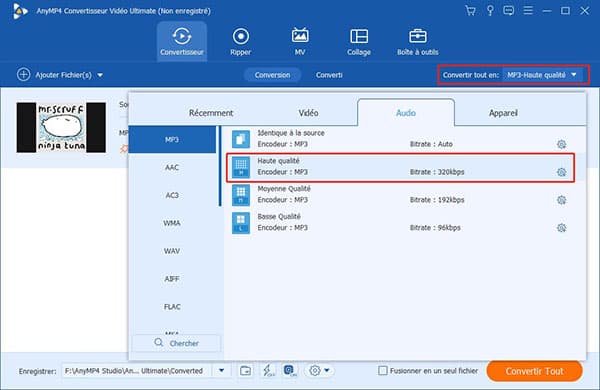Enable Fusionner en un seul fichier checkbox
Image resolution: width=600 pixels, height=390 pixels.
[382, 370]
